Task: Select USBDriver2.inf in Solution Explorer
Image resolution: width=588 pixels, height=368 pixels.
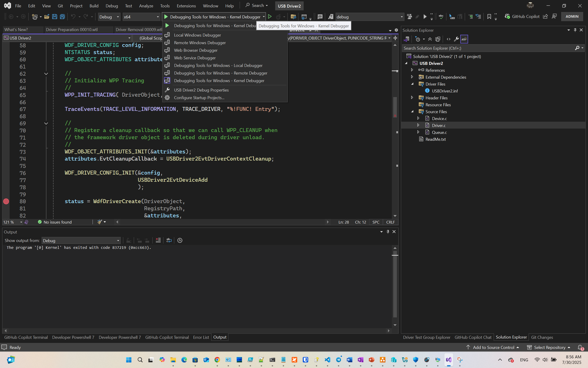Action: (445, 91)
